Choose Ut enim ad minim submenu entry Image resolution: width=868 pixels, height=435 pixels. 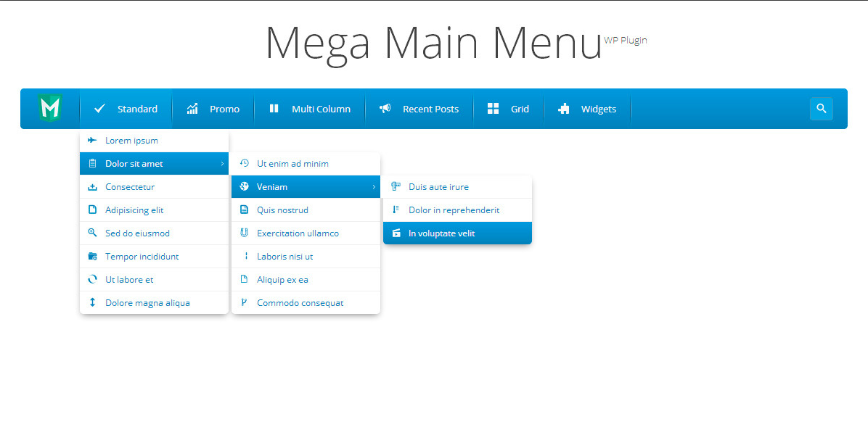306,164
